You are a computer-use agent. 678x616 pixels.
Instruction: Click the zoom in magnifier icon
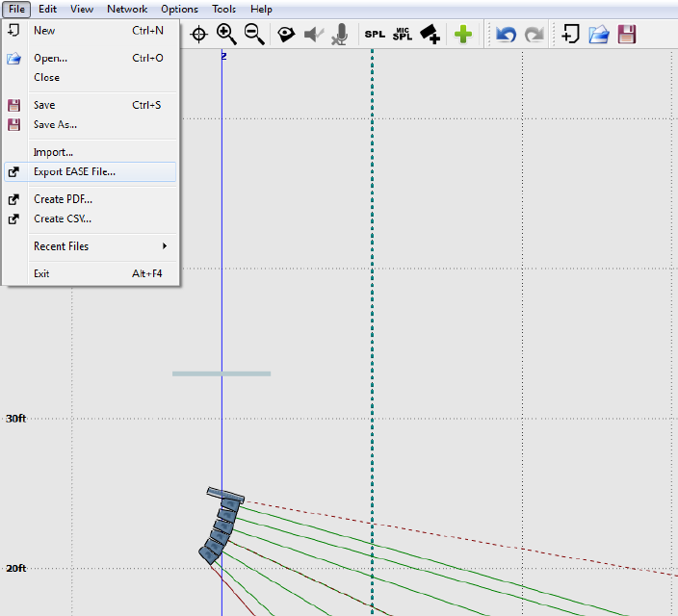[226, 35]
